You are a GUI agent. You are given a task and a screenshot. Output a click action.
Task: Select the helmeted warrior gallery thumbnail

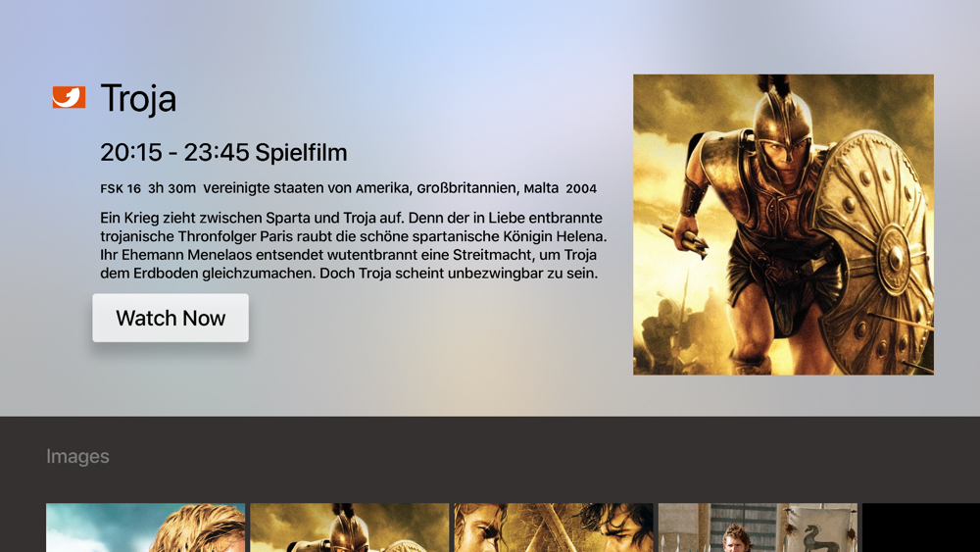[350, 527]
